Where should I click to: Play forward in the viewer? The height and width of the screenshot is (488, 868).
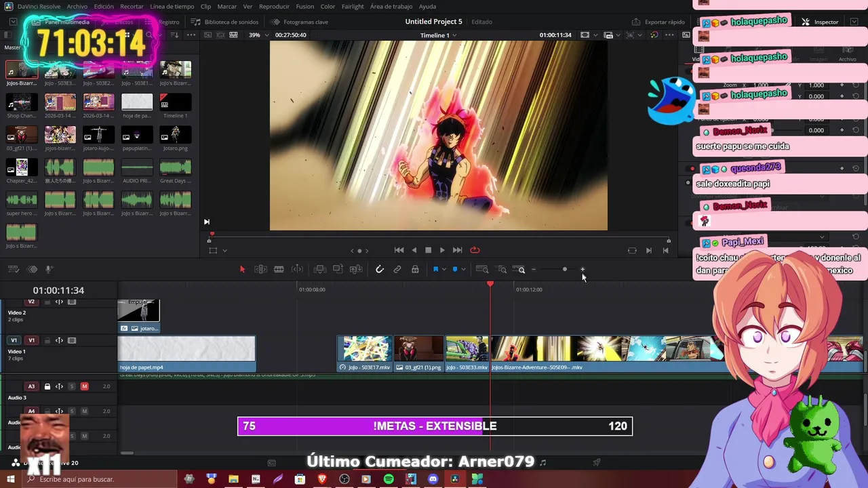[442, 250]
